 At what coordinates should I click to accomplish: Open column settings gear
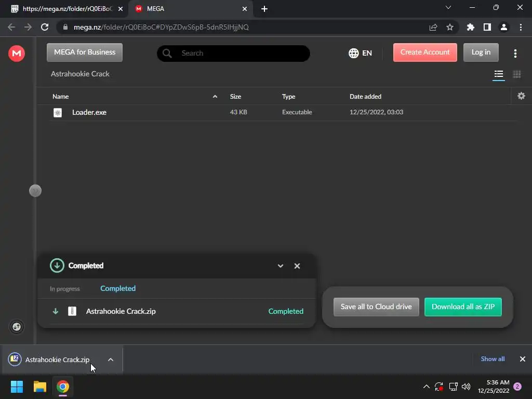521,96
